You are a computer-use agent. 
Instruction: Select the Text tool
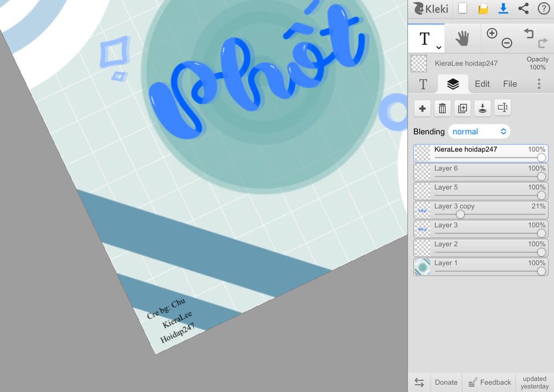(425, 38)
